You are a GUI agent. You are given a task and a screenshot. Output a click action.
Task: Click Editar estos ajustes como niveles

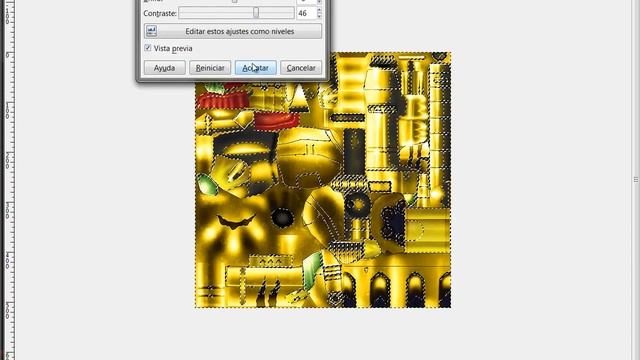(233, 31)
